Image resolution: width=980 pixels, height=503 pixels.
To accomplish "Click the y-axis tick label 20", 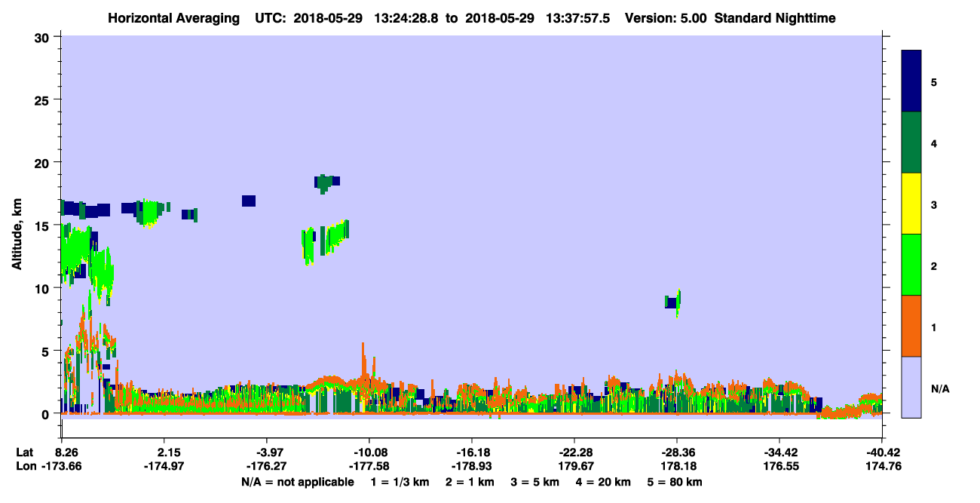I will (44, 163).
